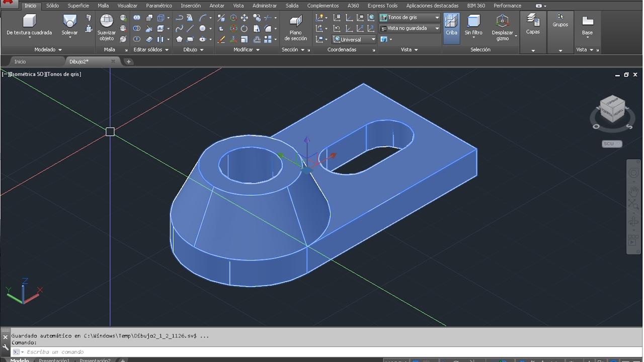This screenshot has height=362, width=644.
Task: Click the solid union icon
Action: point(137,18)
